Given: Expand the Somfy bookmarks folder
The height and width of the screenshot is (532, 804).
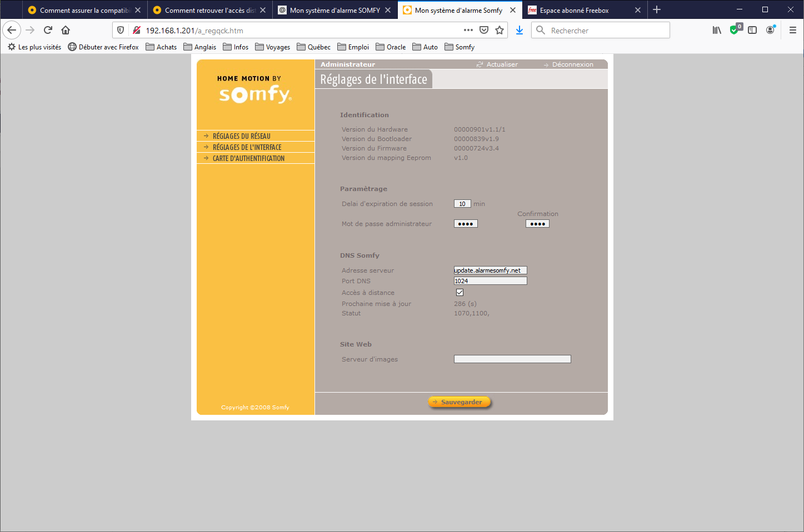Looking at the screenshot, I should (x=460, y=47).
